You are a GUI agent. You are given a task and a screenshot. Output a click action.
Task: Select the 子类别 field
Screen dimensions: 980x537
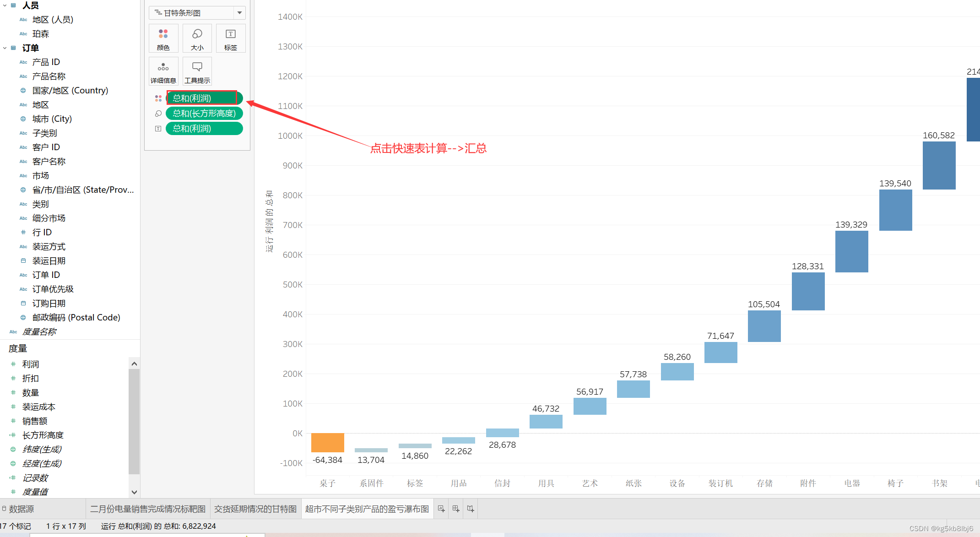click(45, 133)
